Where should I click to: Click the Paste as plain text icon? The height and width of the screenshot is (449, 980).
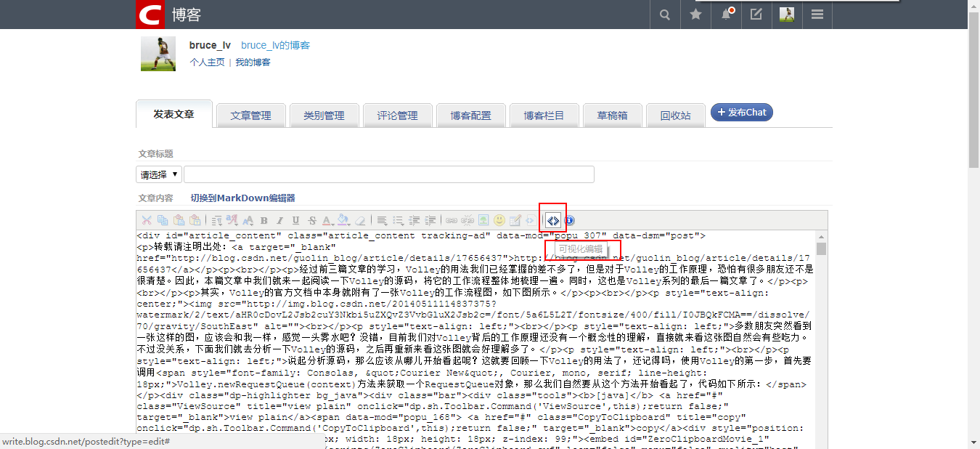click(195, 220)
